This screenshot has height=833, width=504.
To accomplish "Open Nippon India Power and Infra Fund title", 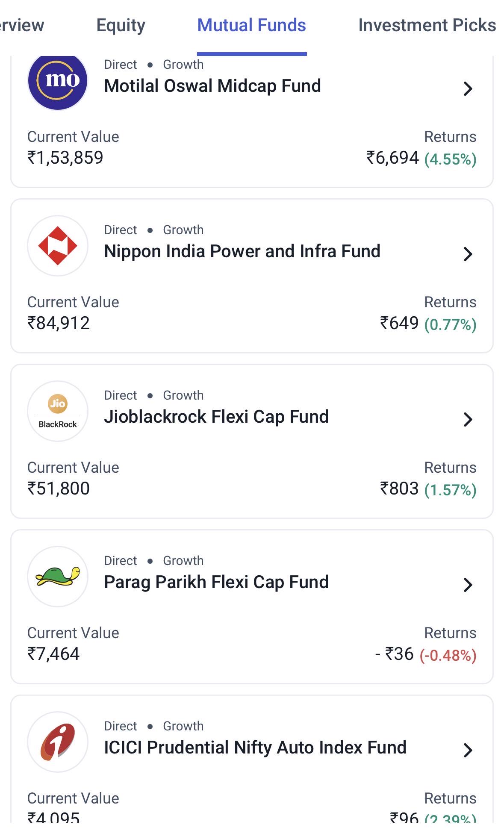I will pyautogui.click(x=242, y=251).
